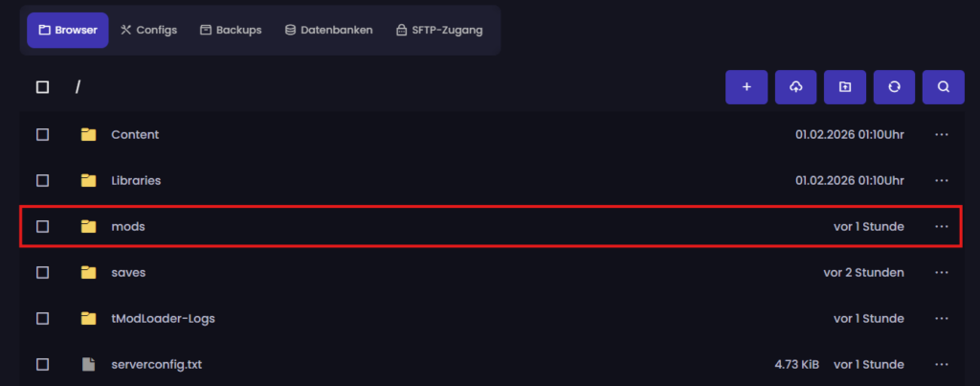
Task: Click the root path slash breadcrumb
Action: pos(78,87)
